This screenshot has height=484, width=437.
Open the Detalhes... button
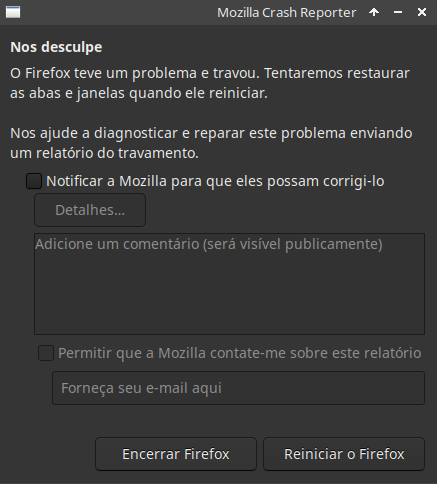90,210
